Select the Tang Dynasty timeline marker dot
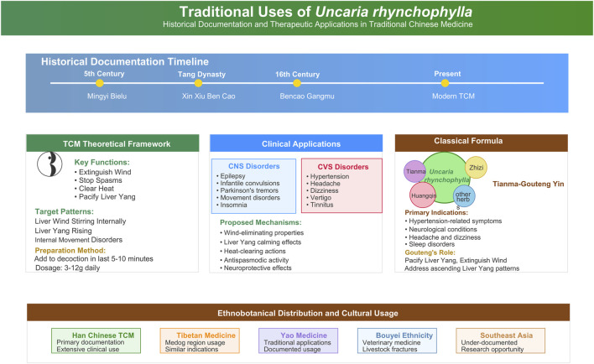 click(x=198, y=83)
